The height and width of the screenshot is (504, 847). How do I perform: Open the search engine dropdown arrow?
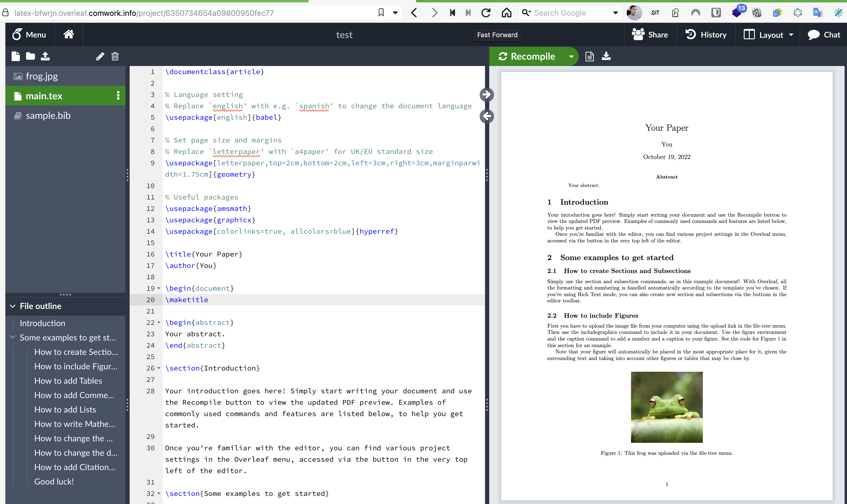pos(615,13)
